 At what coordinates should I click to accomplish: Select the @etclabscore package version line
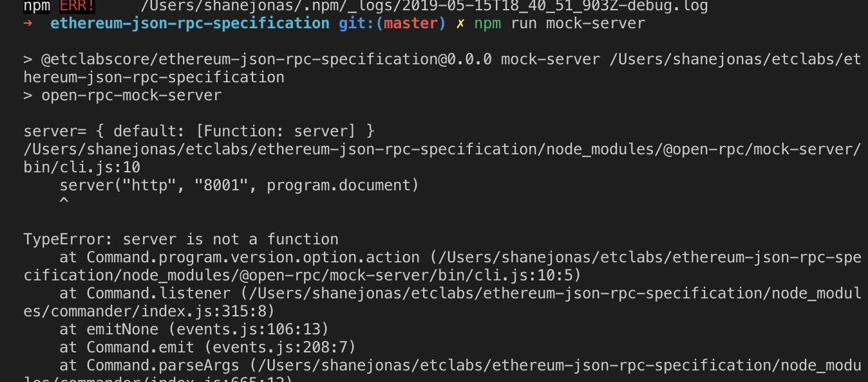tap(258, 59)
